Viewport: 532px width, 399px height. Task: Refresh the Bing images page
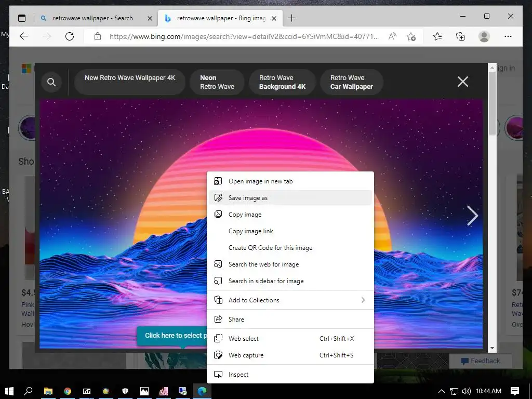tap(70, 36)
